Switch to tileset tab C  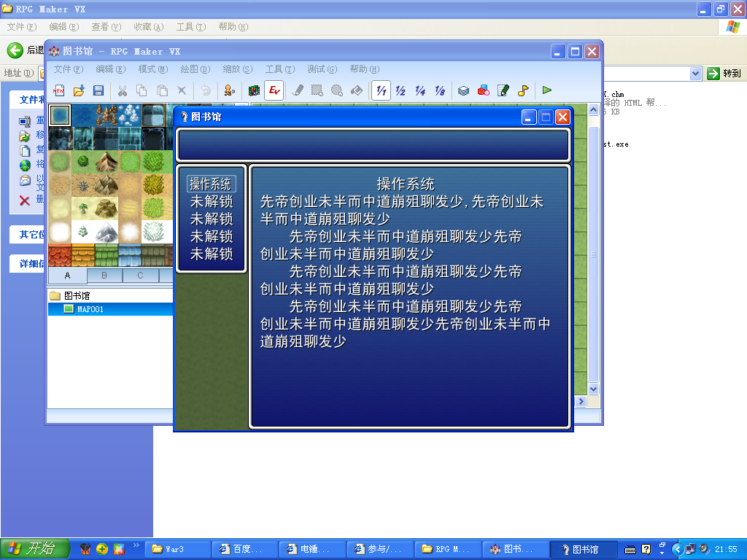[140, 275]
